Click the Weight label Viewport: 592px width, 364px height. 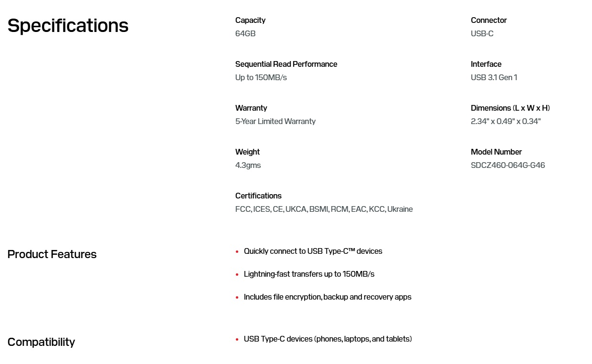pyautogui.click(x=247, y=152)
